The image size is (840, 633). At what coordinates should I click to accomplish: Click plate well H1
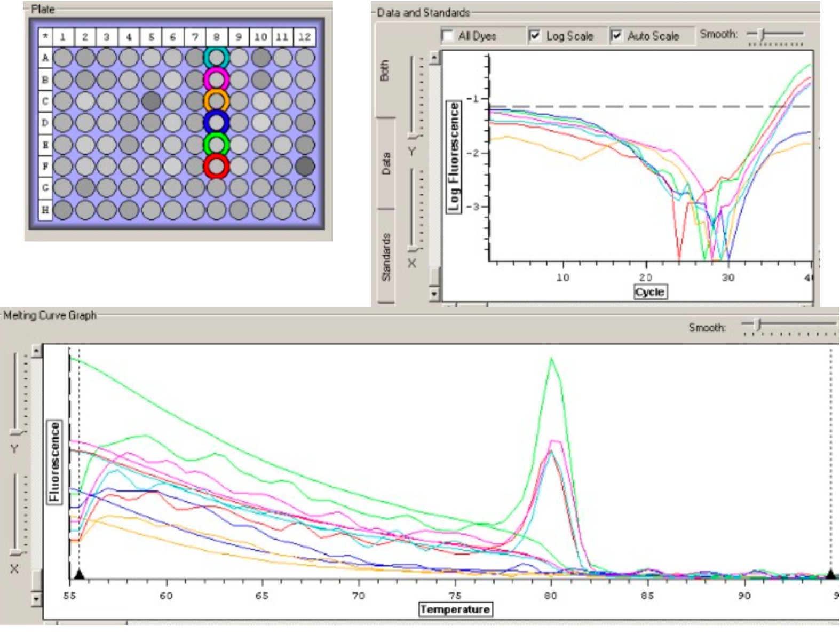63,210
